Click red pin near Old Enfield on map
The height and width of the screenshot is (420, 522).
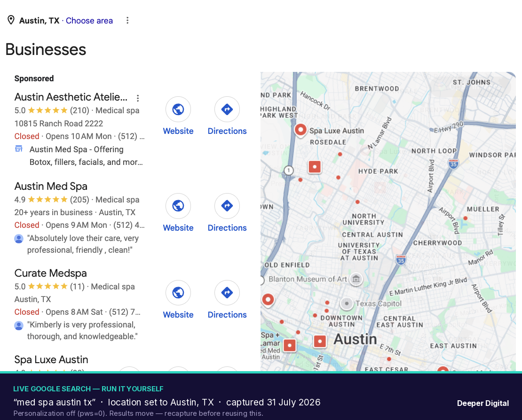click(x=268, y=300)
